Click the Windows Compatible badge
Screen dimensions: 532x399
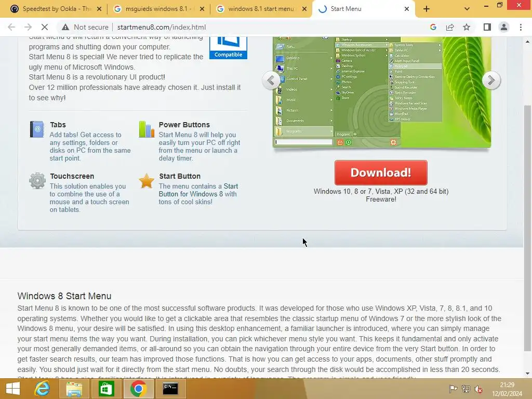(x=228, y=48)
